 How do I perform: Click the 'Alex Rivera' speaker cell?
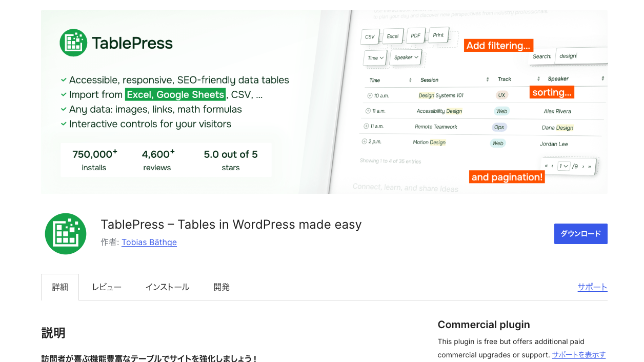pyautogui.click(x=557, y=111)
